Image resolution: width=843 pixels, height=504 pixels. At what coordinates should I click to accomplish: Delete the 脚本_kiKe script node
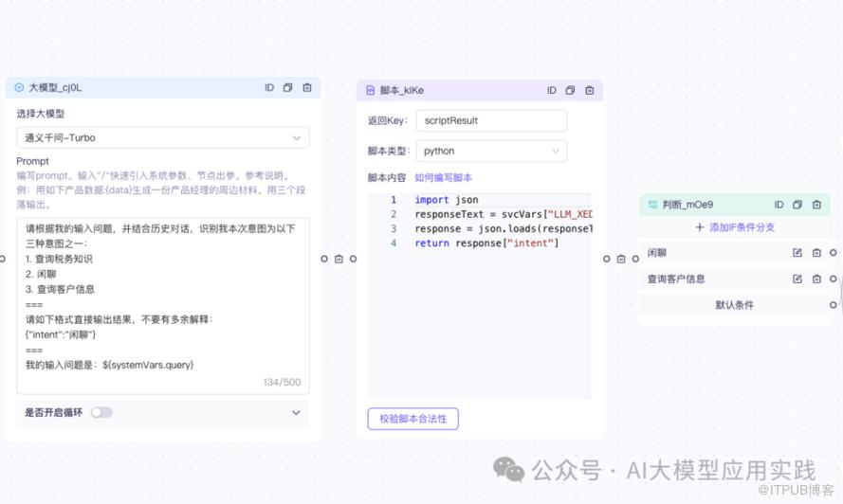[590, 90]
